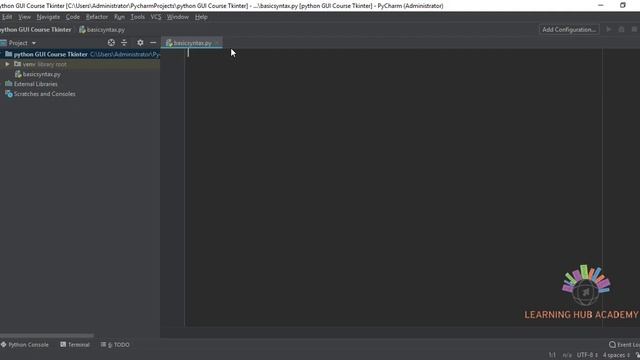Open the Python Console tool window
This screenshot has width=640, height=360.
[x=24, y=344]
